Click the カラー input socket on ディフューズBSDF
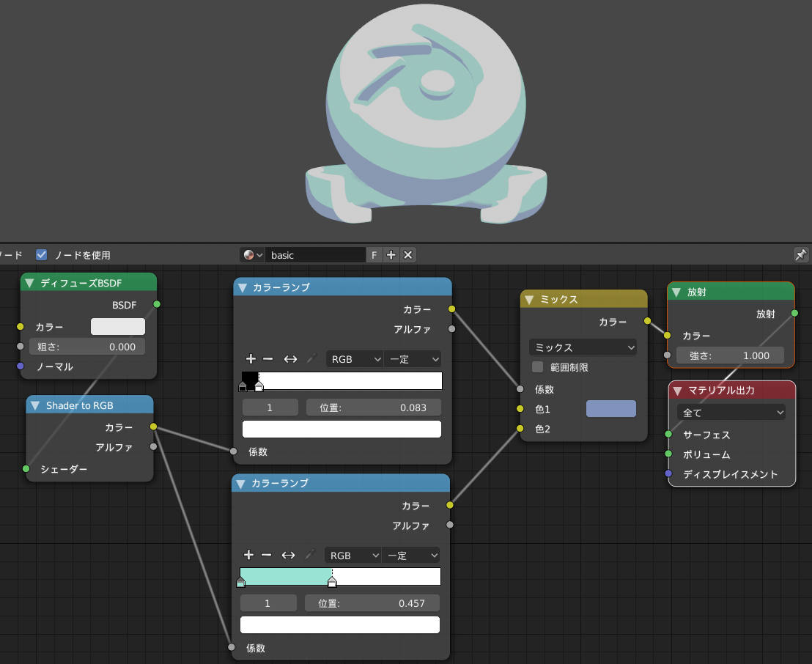Viewport: 812px width, 664px height. coord(21,327)
